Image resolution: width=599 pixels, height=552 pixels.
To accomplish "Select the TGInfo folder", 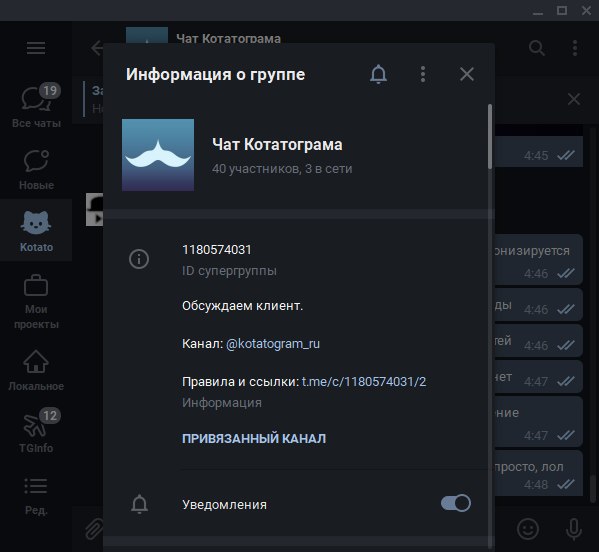I will pos(36,431).
